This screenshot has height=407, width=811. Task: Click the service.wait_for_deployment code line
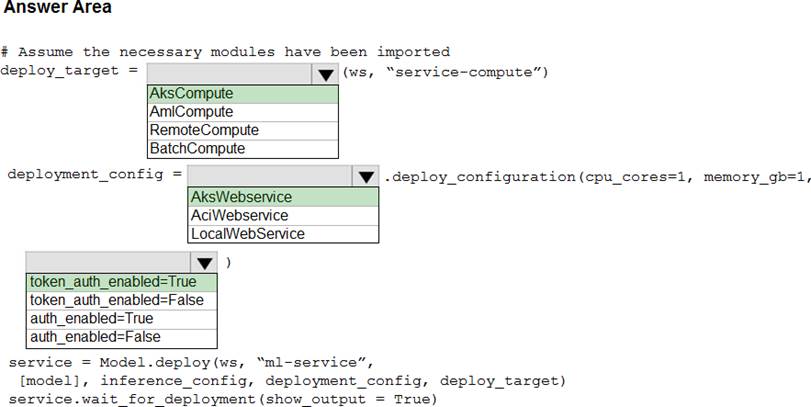click(x=222, y=399)
